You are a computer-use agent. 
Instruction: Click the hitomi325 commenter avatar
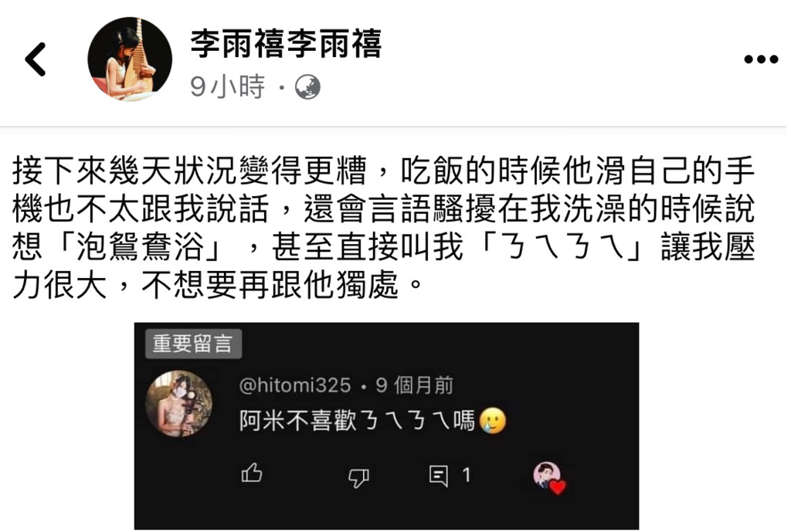[x=178, y=404]
